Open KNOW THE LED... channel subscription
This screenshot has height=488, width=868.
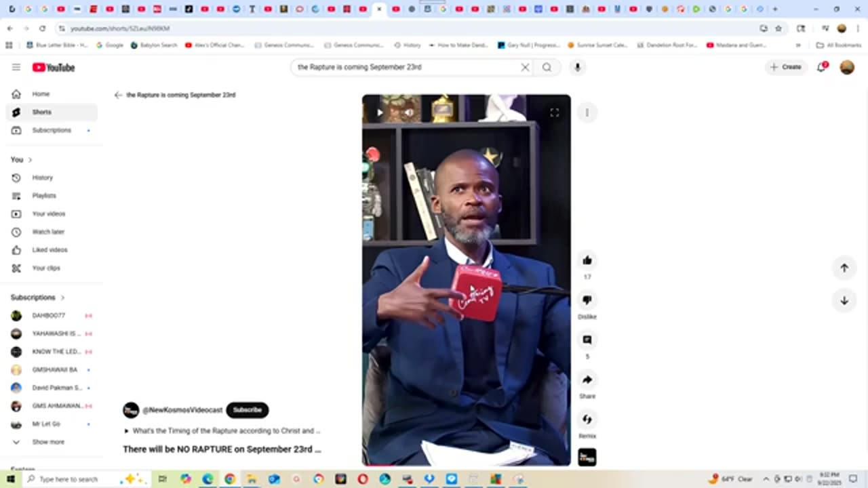tap(52, 352)
